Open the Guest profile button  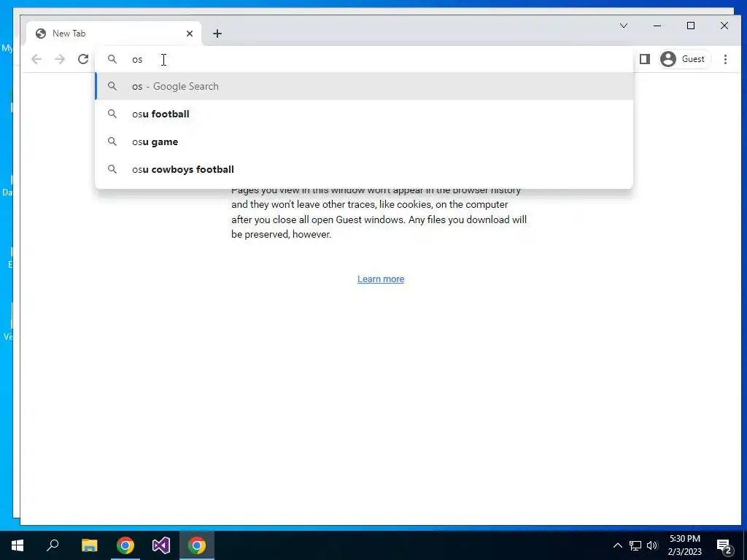point(683,59)
